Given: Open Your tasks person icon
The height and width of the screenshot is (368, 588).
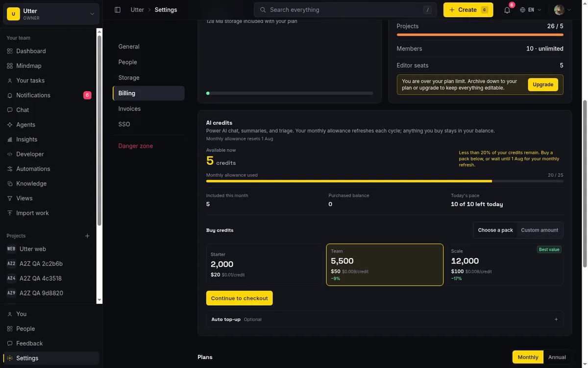Looking at the screenshot, I should click(10, 80).
